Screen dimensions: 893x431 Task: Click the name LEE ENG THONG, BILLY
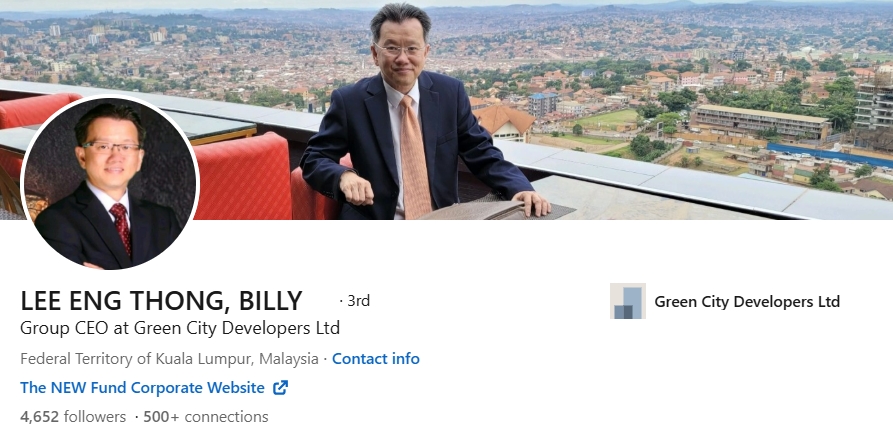[x=161, y=301]
